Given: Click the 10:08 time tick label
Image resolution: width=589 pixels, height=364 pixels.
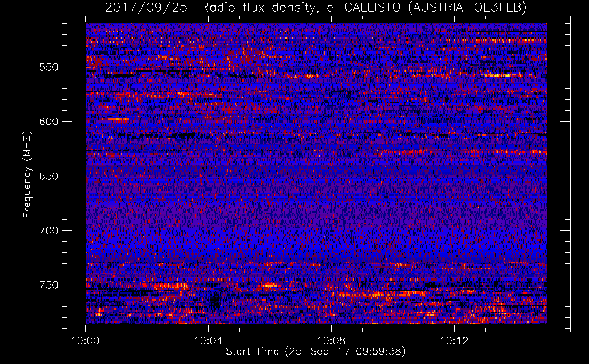Looking at the screenshot, I should tap(331, 341).
